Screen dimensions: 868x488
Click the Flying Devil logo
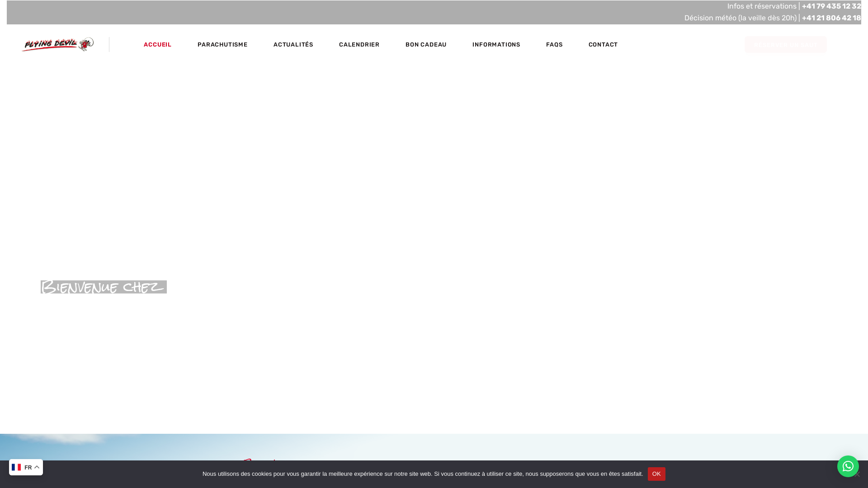(x=58, y=44)
